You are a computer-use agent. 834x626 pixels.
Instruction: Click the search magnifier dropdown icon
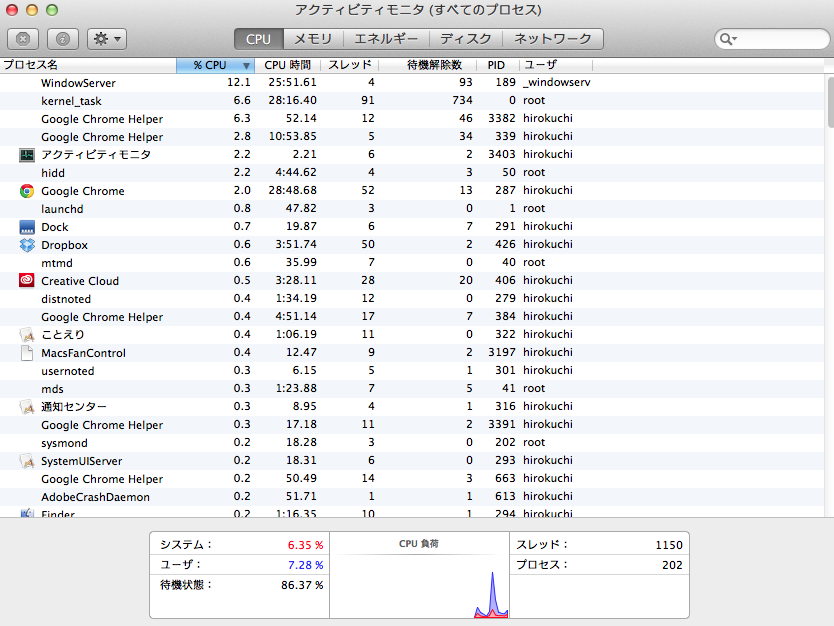click(728, 39)
